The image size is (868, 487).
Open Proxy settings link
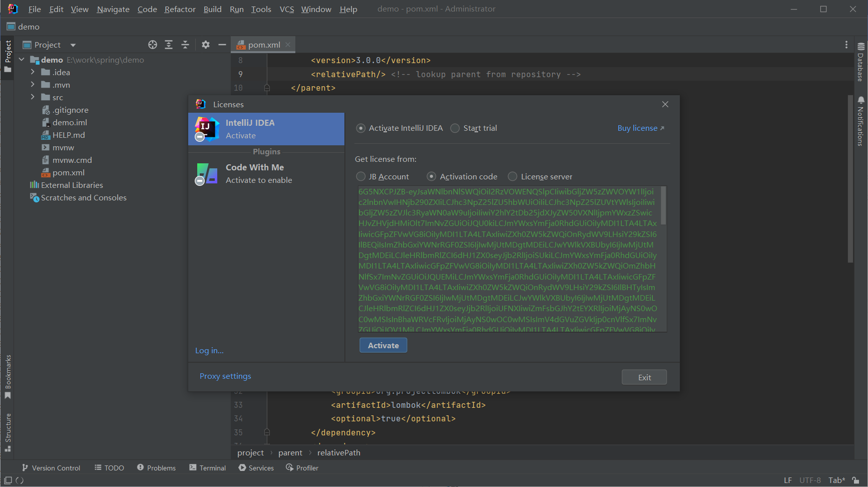[225, 376]
